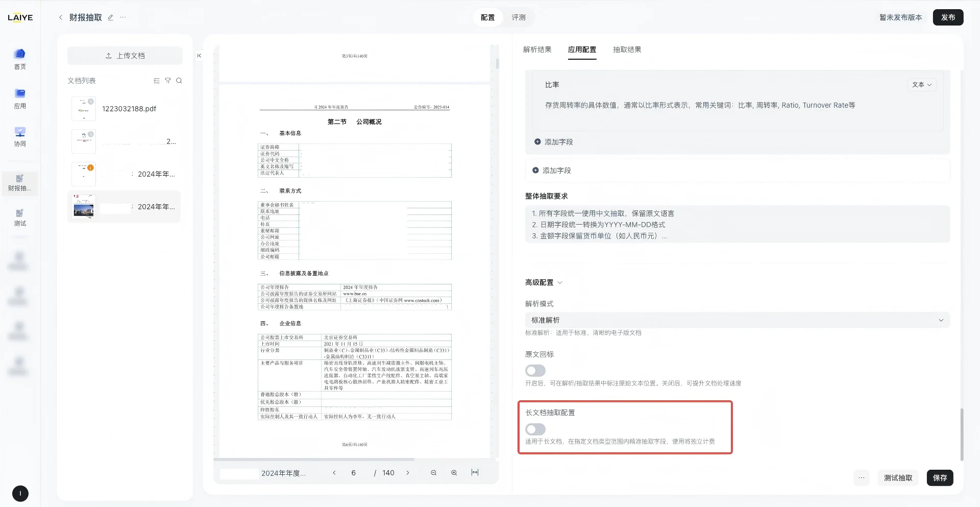Screen dimensions: 980x507
Task: Click the 发布 button
Action: (948, 17)
